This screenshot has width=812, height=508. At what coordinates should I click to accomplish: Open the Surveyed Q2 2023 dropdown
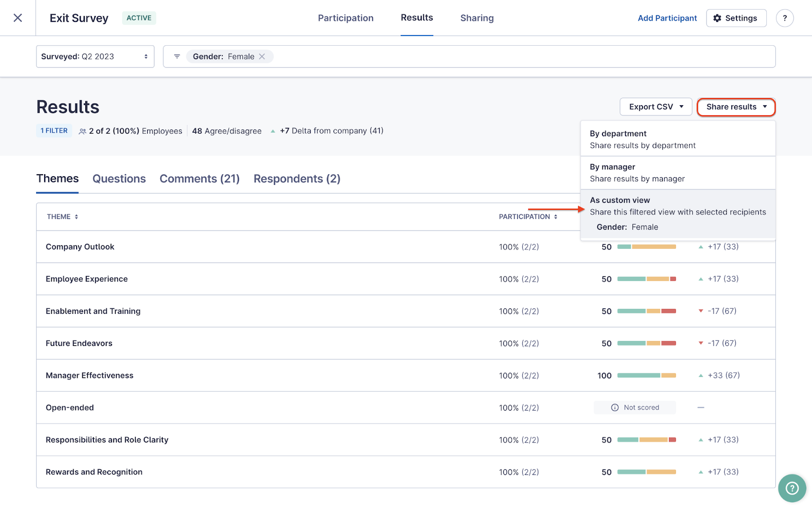95,56
